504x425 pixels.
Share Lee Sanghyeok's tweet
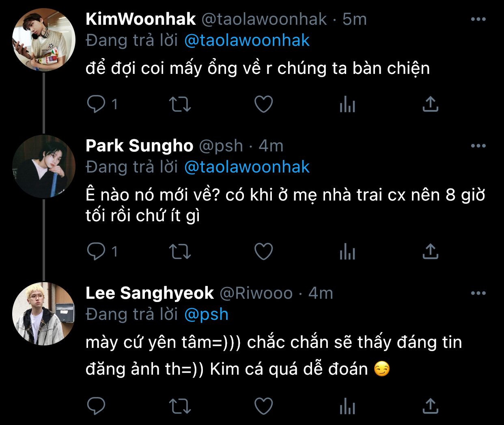pyautogui.click(x=431, y=405)
